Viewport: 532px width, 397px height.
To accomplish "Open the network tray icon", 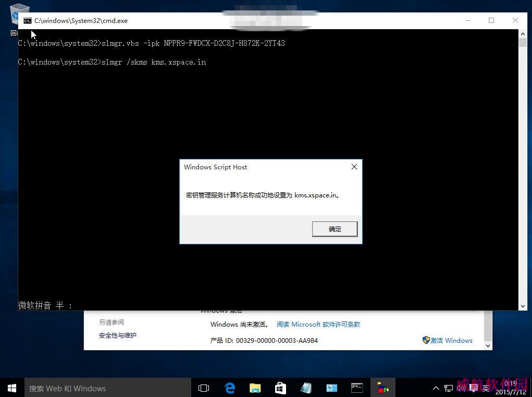I will [449, 388].
